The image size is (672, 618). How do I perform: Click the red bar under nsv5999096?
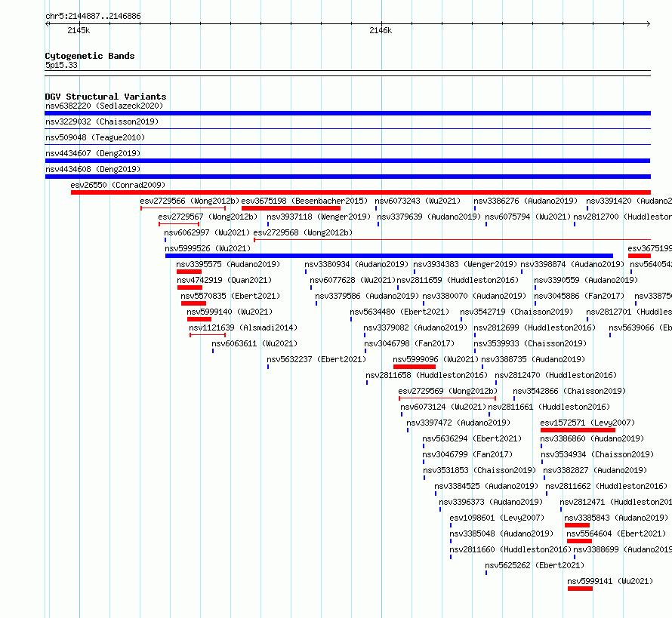click(x=415, y=367)
